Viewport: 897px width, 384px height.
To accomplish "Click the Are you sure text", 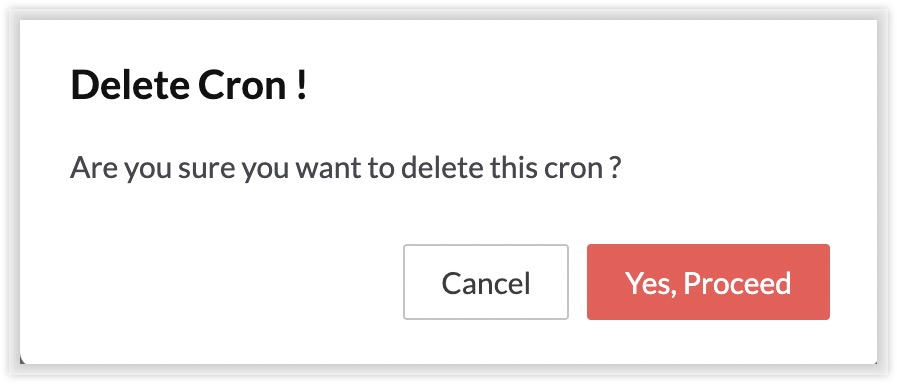I will pyautogui.click(x=153, y=169).
